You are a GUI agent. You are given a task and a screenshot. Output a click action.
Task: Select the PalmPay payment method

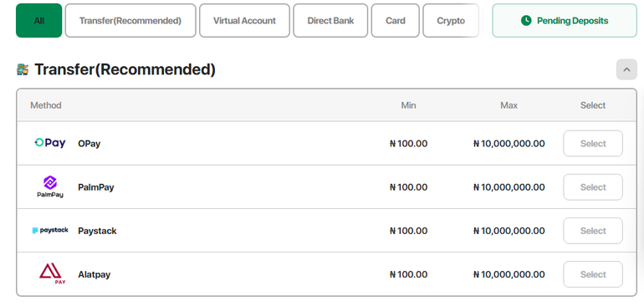(593, 187)
